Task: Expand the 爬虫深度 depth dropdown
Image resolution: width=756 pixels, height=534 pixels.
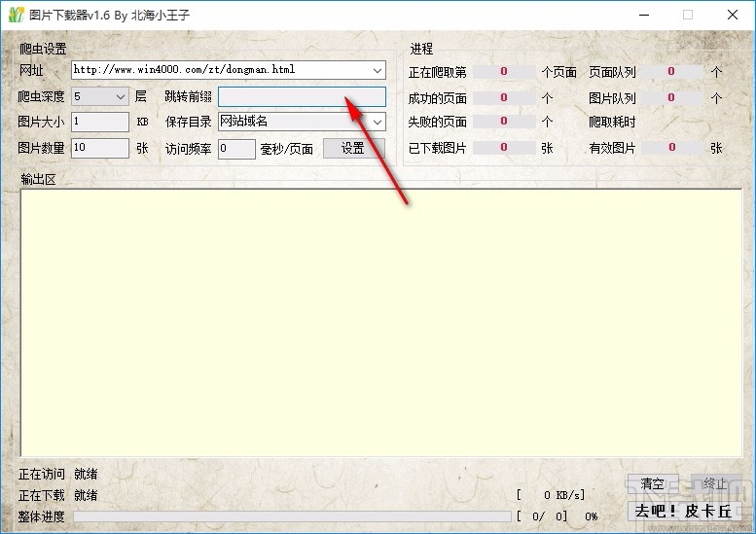Action: coord(121,96)
